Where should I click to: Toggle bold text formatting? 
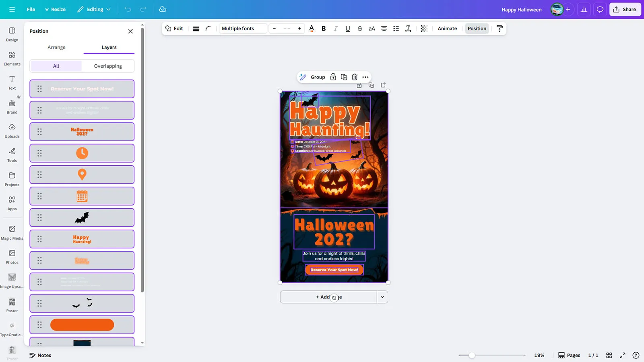[x=324, y=29]
